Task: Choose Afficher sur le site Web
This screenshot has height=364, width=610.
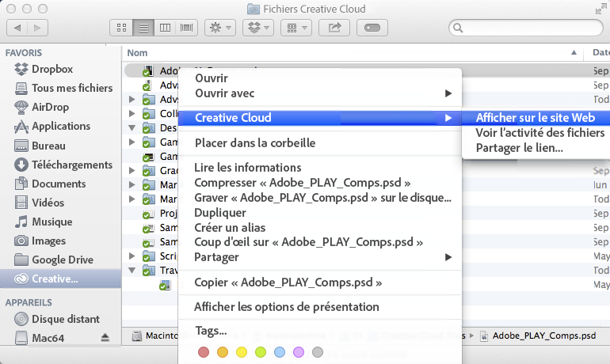Action: point(536,118)
